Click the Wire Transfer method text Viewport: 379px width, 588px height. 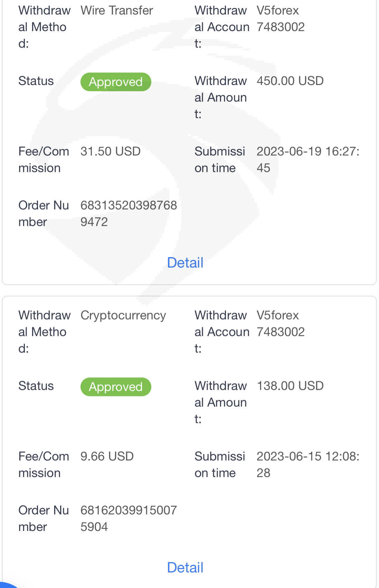[117, 11]
